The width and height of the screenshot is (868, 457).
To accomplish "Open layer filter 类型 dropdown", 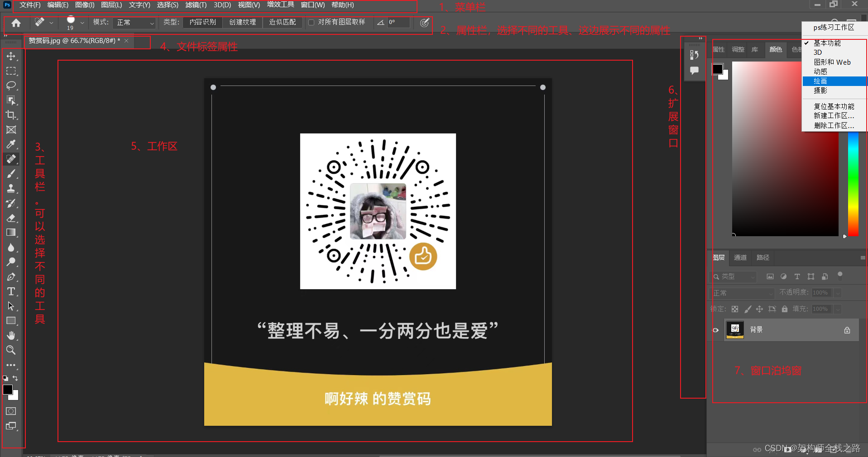I will point(733,276).
